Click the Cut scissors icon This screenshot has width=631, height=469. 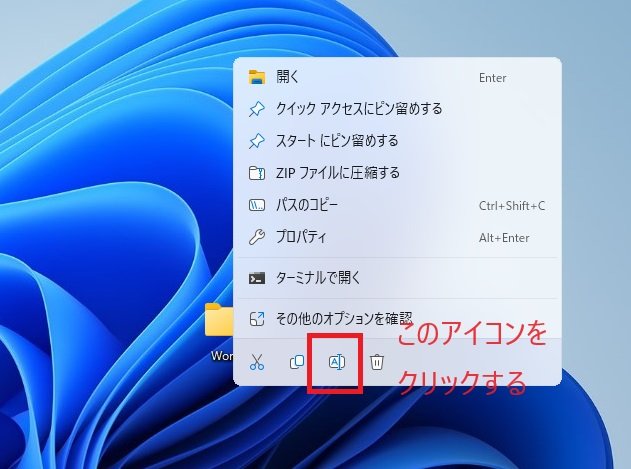[x=257, y=362]
